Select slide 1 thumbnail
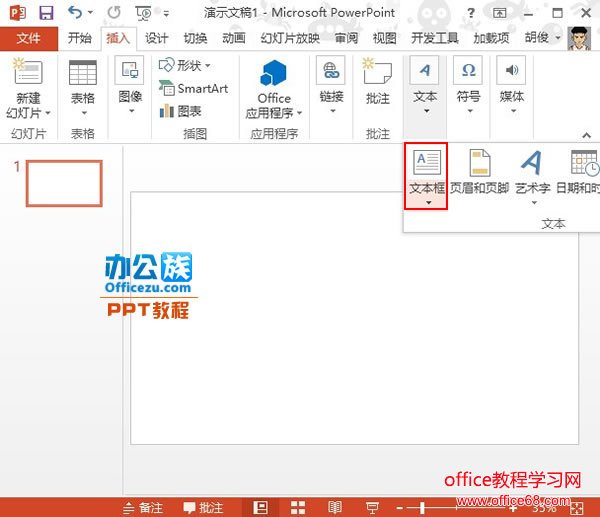Screen dimensions: 600x517 (x=64, y=183)
